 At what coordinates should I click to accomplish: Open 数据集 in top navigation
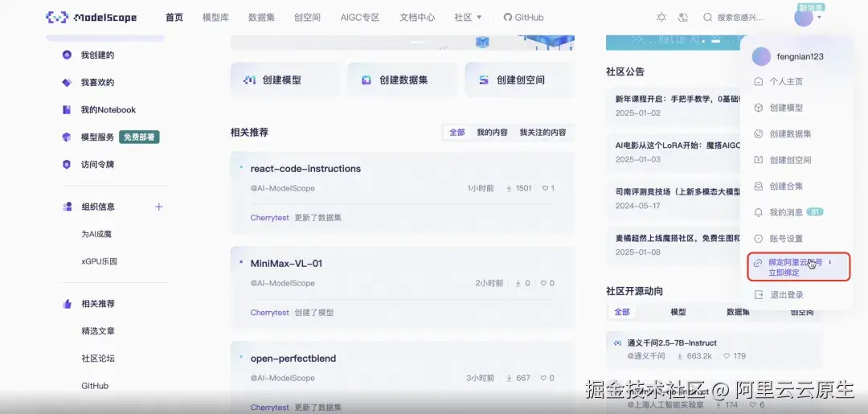[261, 17]
